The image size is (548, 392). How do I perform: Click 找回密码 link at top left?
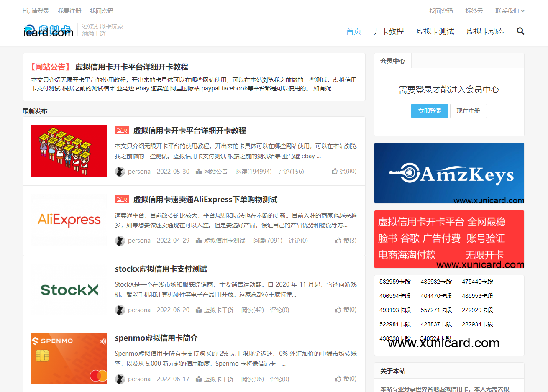(x=102, y=11)
